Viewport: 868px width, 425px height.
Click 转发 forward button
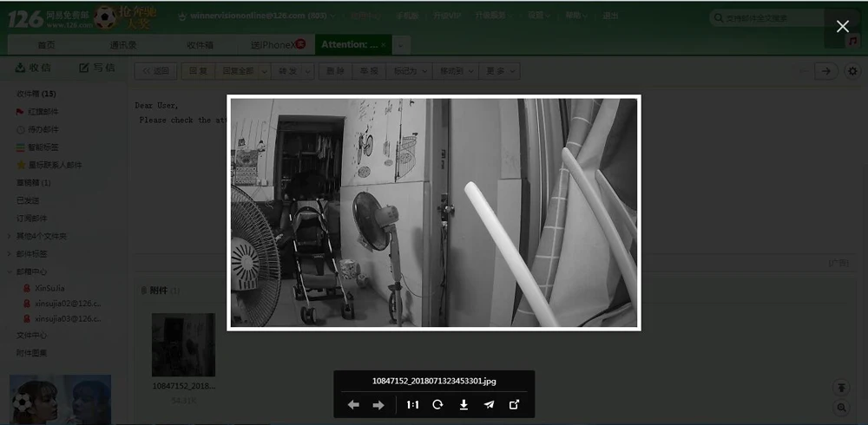(x=288, y=71)
